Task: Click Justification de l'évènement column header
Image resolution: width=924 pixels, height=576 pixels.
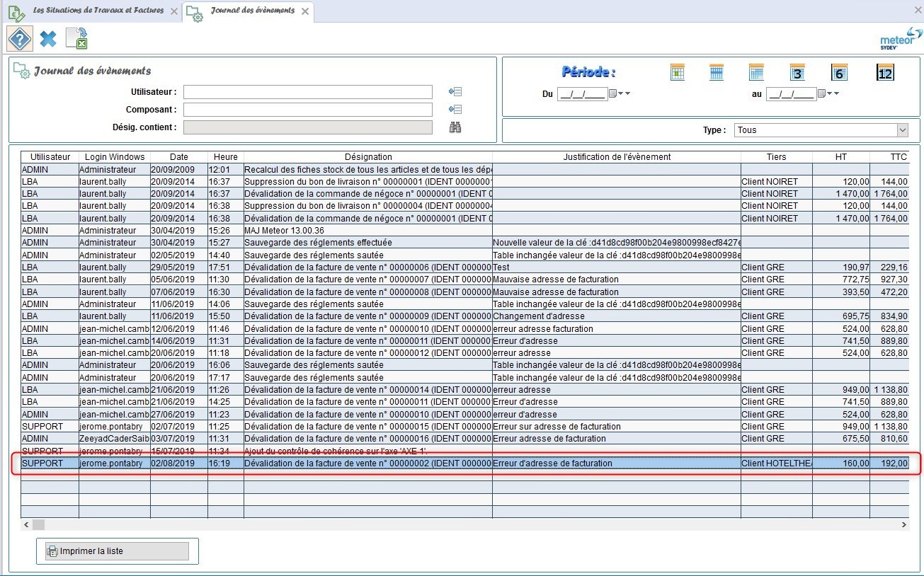Action: [617, 157]
